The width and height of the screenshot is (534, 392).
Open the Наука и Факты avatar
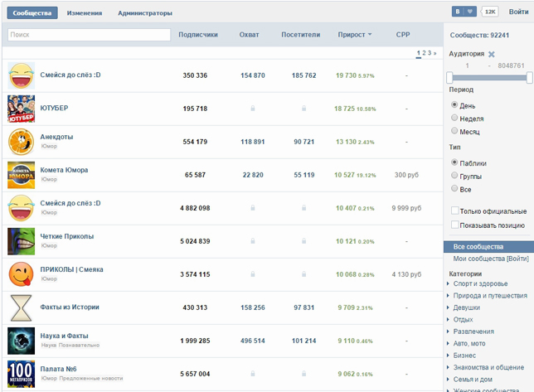pyautogui.click(x=21, y=341)
